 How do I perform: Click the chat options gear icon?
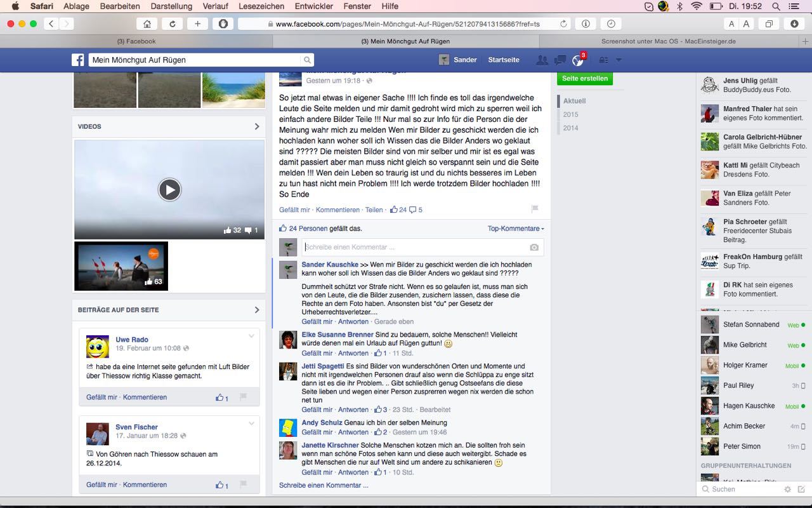pyautogui.click(x=788, y=489)
